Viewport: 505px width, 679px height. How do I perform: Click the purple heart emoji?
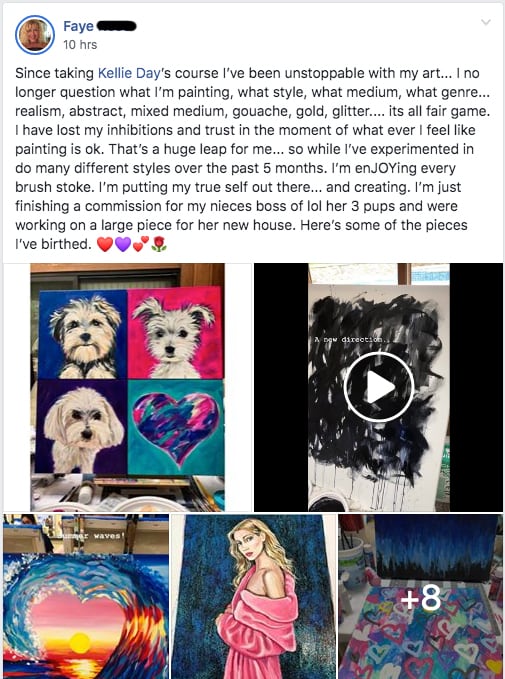123,245
